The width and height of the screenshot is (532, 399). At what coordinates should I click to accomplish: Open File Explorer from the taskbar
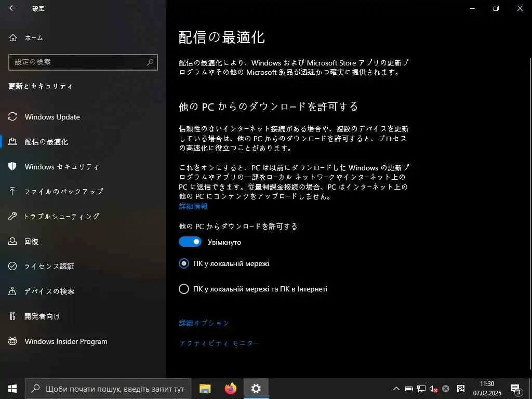tap(205, 389)
